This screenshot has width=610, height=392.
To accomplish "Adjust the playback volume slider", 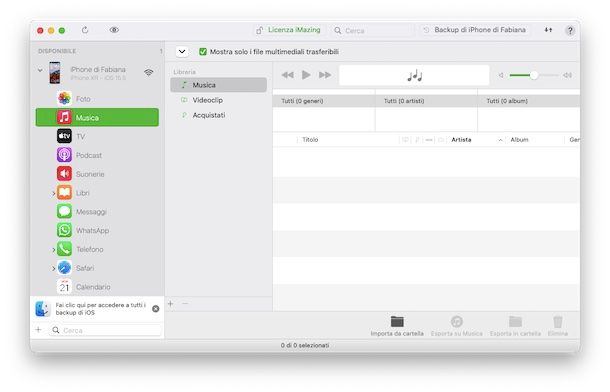I will coord(534,75).
